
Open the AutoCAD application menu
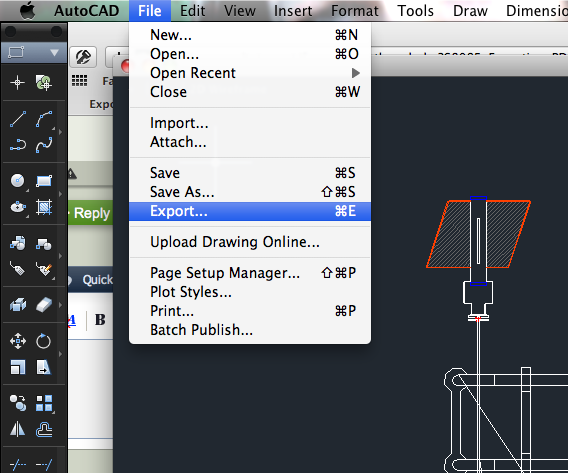86,11
